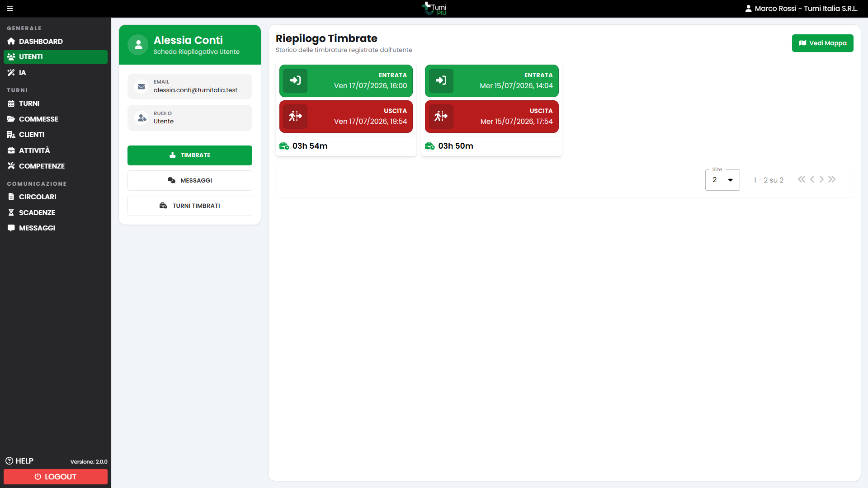Go to the previous page
This screenshot has width=868, height=488.
(812, 179)
